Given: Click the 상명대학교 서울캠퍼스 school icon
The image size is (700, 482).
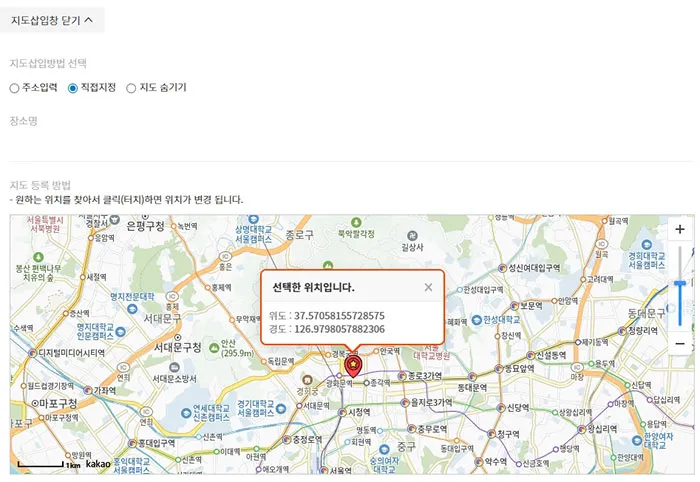Looking at the screenshot, I should click(x=254, y=219).
